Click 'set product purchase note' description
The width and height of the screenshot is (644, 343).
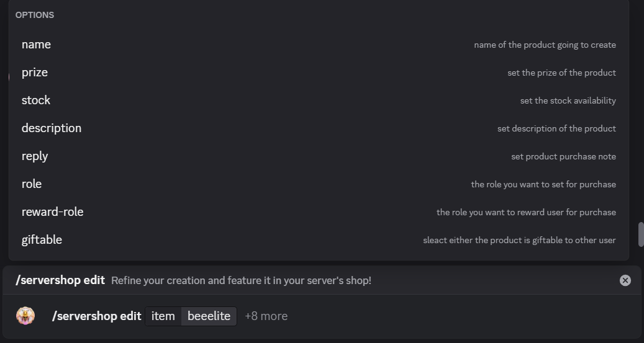(563, 156)
